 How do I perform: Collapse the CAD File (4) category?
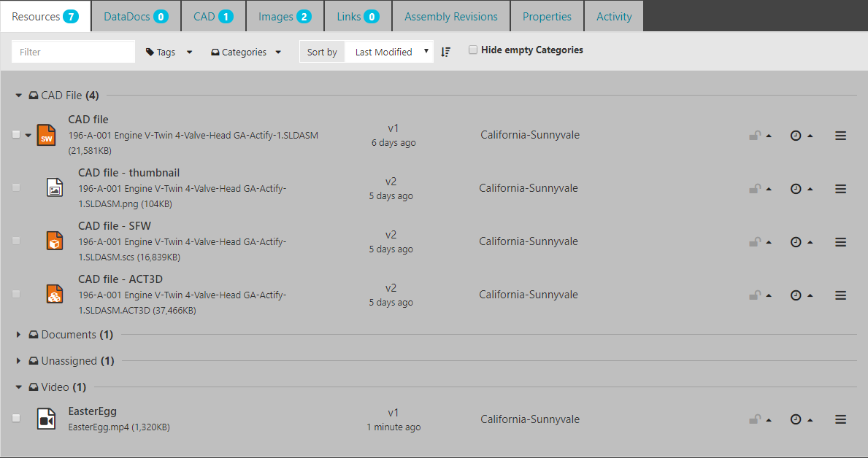tap(18, 96)
